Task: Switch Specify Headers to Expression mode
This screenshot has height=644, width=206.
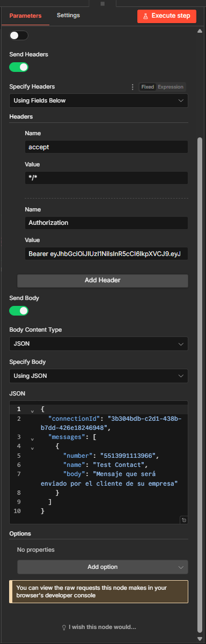Action: tap(170, 87)
